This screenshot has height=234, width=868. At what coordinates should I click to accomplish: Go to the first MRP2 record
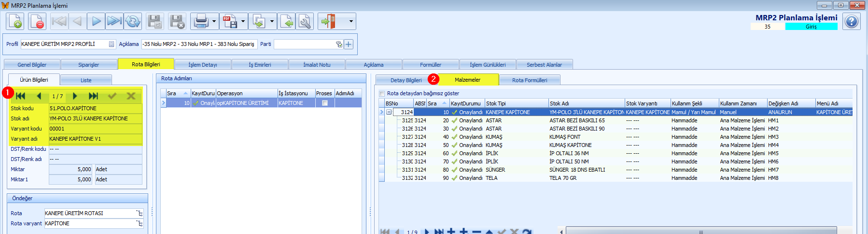point(59,21)
